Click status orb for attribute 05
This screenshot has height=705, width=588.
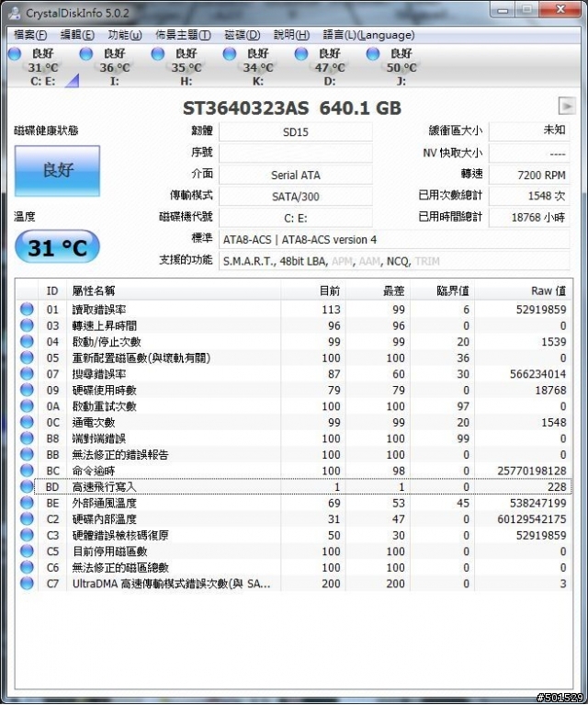coord(27,358)
